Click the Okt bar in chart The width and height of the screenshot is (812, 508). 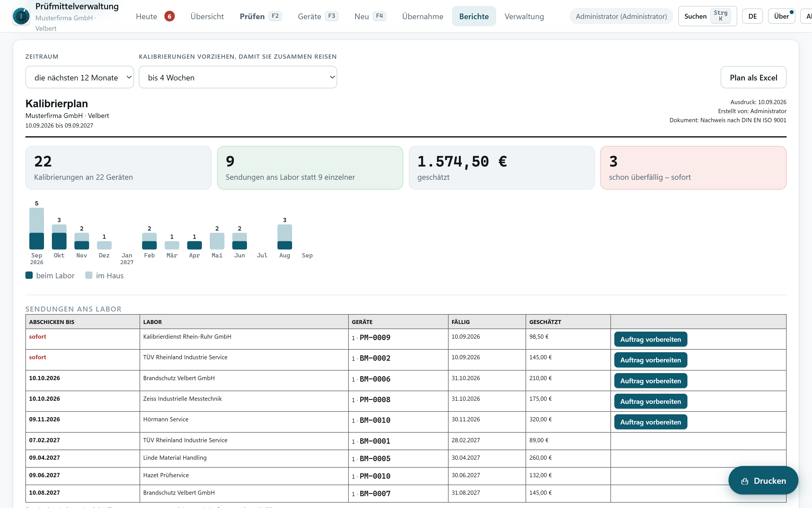[x=59, y=237]
